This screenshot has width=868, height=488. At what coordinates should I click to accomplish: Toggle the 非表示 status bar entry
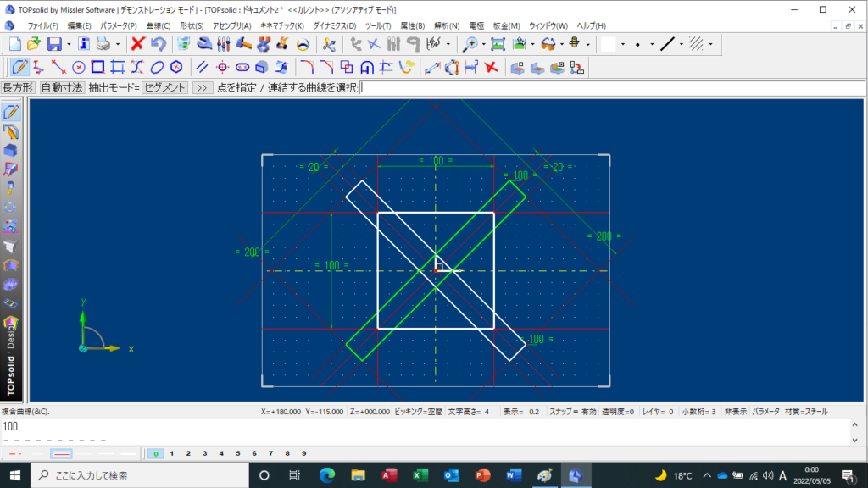pyautogui.click(x=735, y=412)
